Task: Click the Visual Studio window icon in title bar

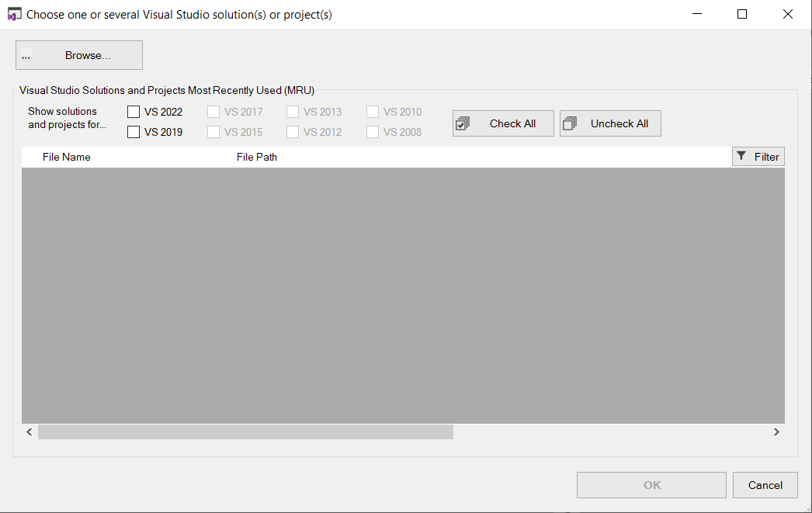Action: tap(15, 15)
